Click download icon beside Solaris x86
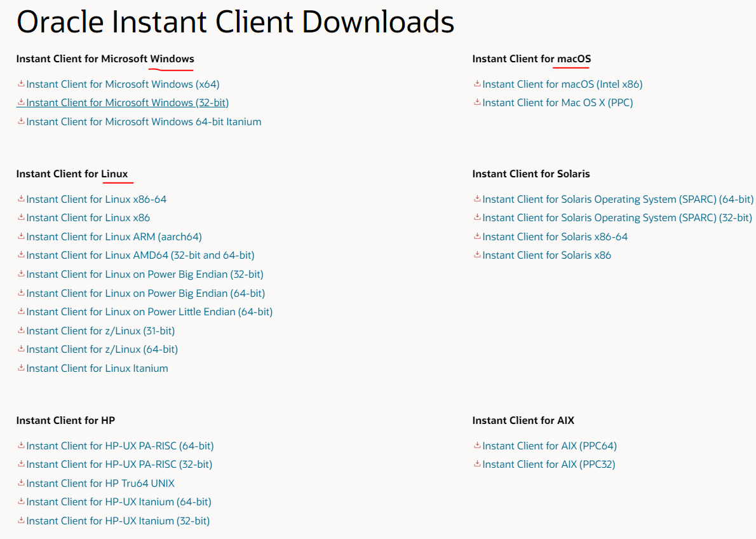Image resolution: width=756 pixels, height=539 pixels. coord(477,254)
